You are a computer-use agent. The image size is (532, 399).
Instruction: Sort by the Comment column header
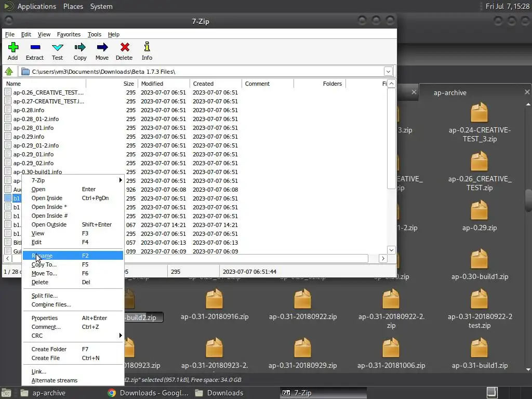click(x=268, y=84)
